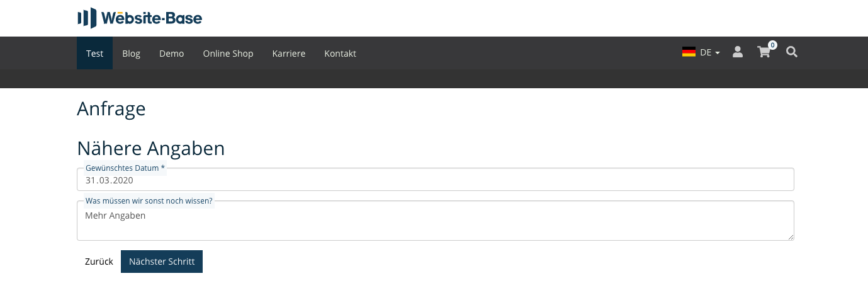
Task: Go to the Blog page
Action: pyautogui.click(x=131, y=53)
